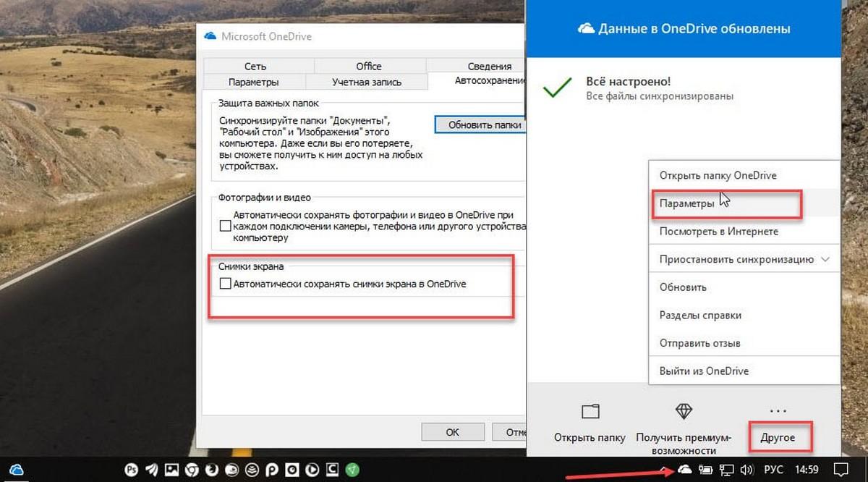Check Автоматически сохранять снимки экрана в OneDrive
The image size is (868, 482).
(x=225, y=284)
